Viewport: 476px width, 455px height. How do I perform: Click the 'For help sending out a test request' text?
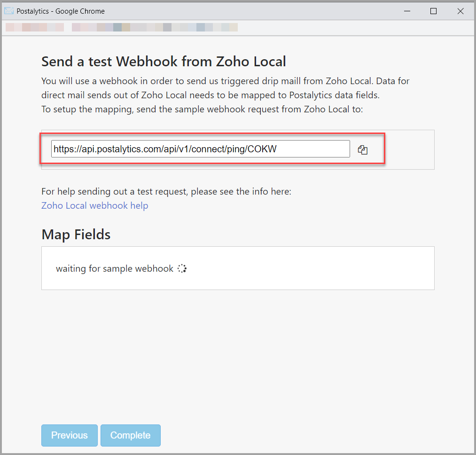coord(166,192)
